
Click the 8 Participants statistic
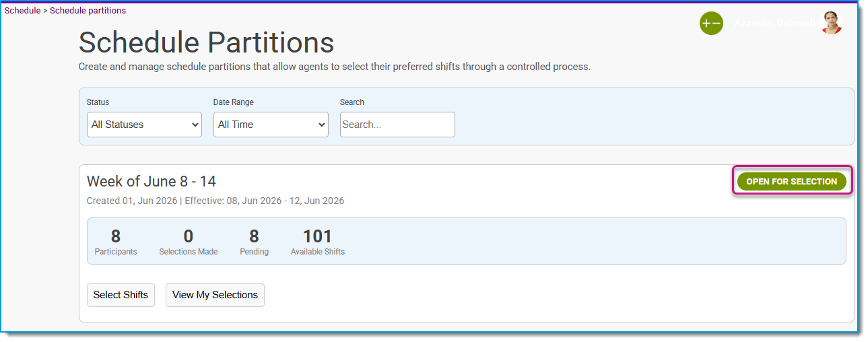click(116, 242)
